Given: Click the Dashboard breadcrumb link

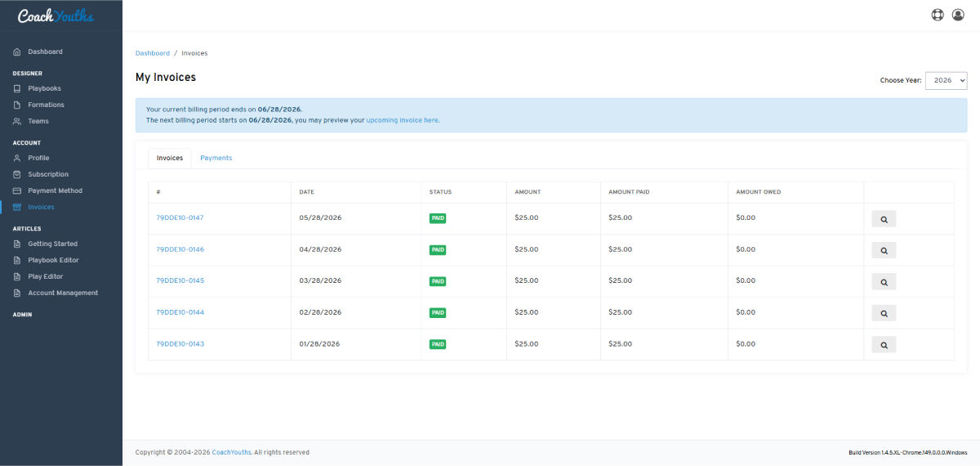Looking at the screenshot, I should [x=153, y=53].
